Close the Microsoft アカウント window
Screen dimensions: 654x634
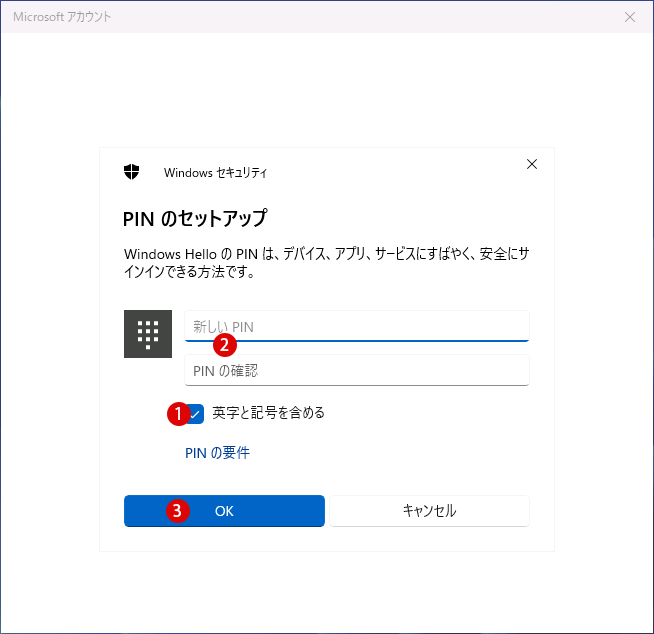[x=630, y=17]
